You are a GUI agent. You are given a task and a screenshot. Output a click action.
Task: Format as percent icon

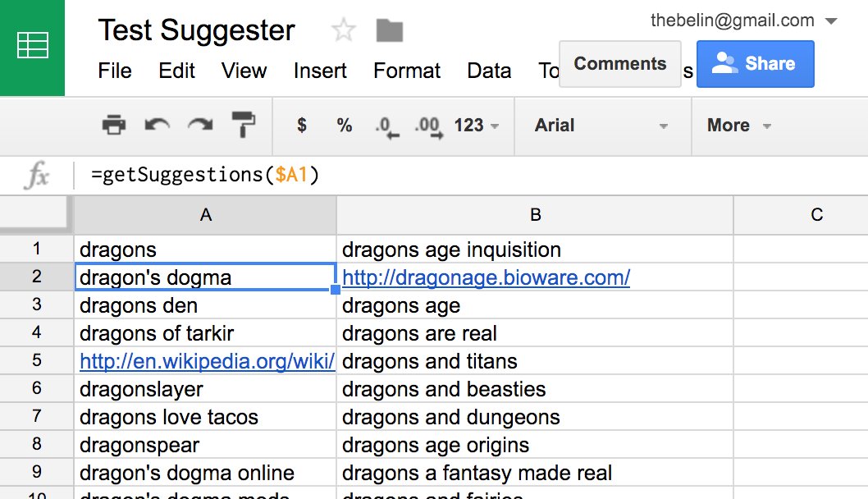click(x=345, y=126)
